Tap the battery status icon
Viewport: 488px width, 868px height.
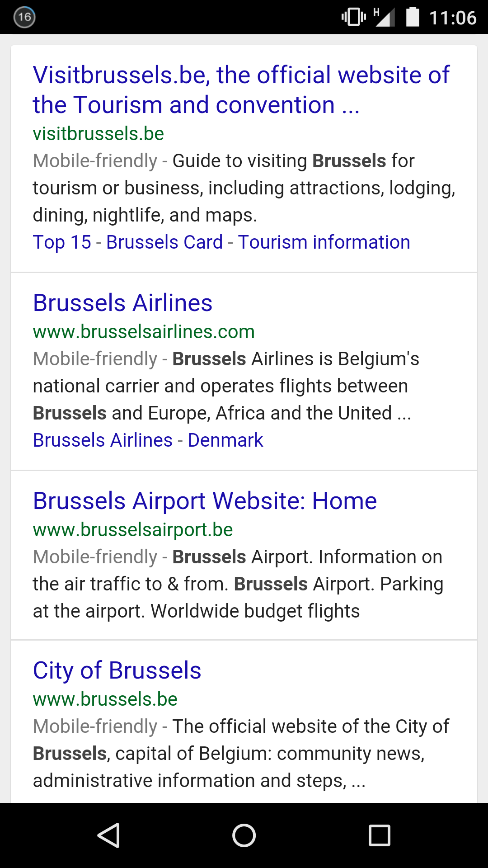[413, 17]
